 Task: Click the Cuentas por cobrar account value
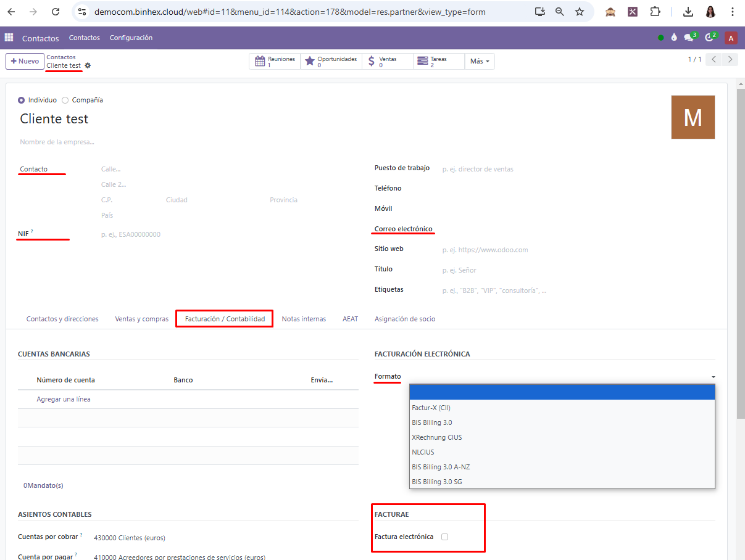(x=130, y=538)
